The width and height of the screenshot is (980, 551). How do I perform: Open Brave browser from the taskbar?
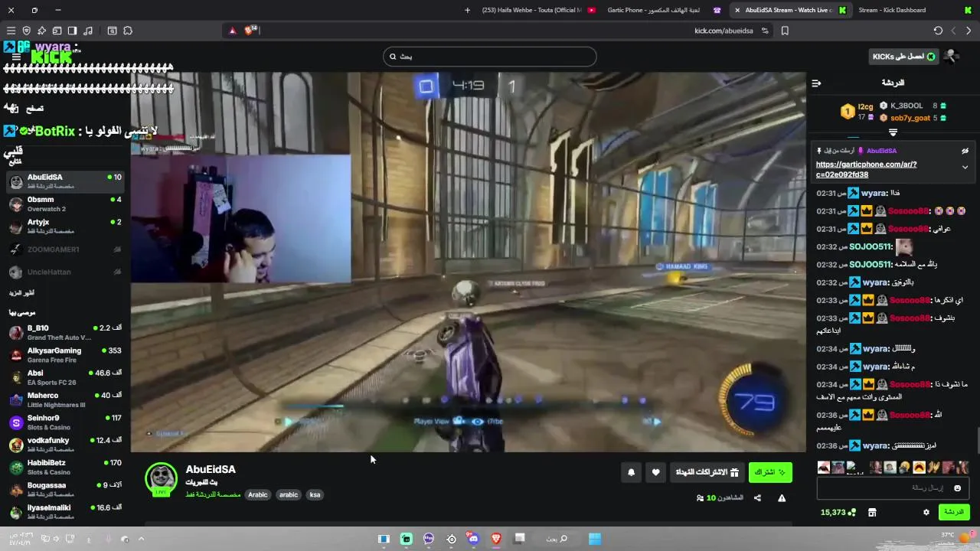[496, 539]
